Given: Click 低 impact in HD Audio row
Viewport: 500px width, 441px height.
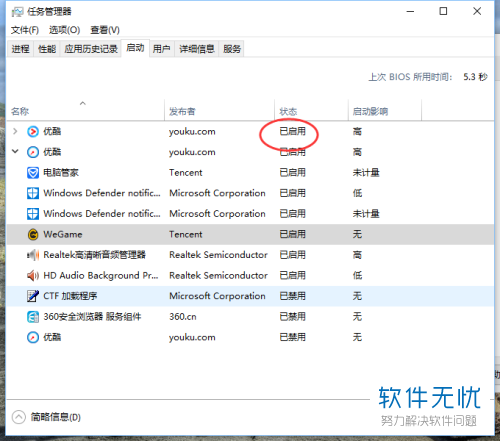Looking at the screenshot, I should click(x=357, y=276).
